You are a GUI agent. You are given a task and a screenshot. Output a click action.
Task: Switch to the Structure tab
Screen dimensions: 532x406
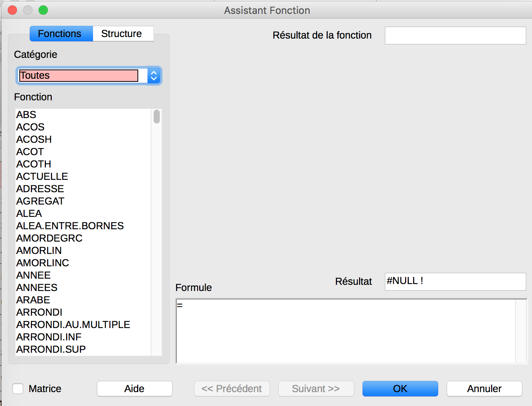click(x=123, y=34)
